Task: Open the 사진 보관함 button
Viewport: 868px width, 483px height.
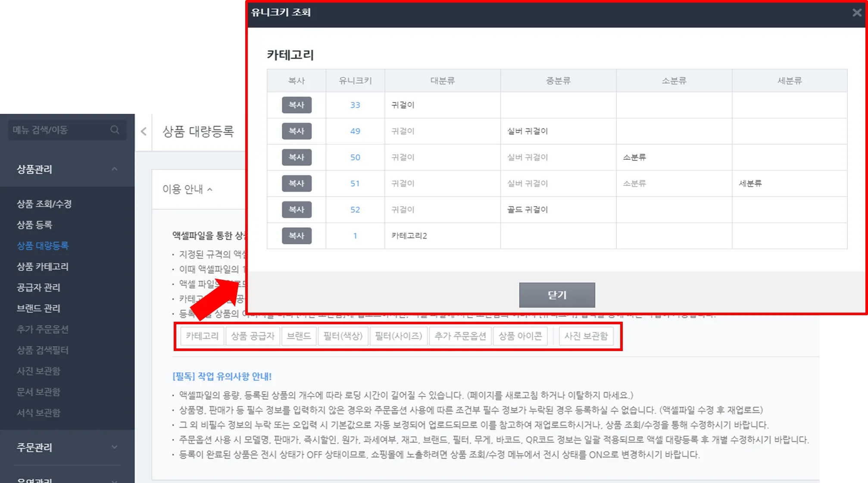Action: click(586, 336)
